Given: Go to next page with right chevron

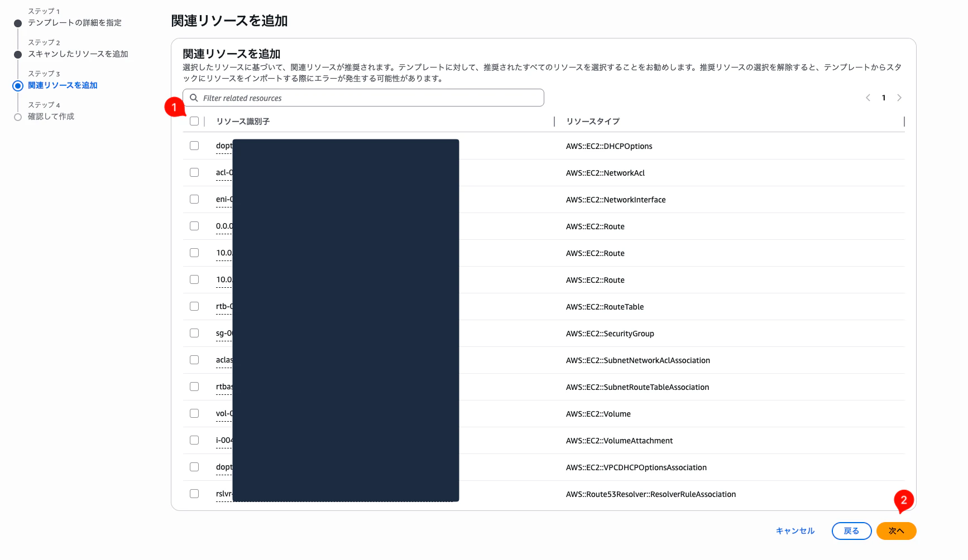Looking at the screenshot, I should [899, 98].
